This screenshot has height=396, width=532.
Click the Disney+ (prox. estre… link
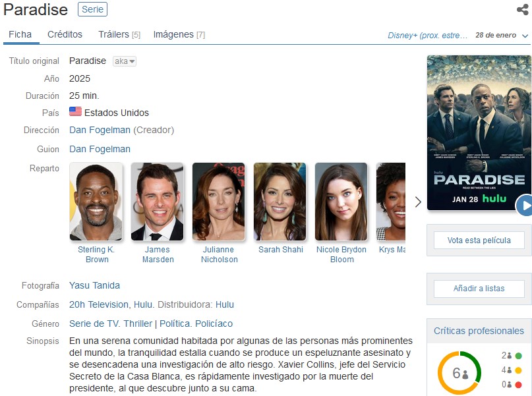[x=427, y=36]
